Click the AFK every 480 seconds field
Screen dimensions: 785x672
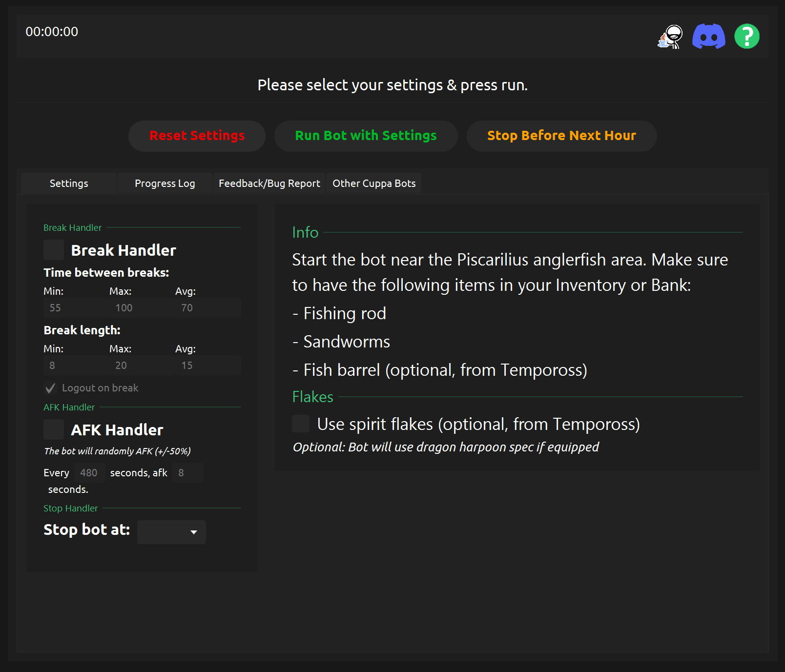point(89,473)
